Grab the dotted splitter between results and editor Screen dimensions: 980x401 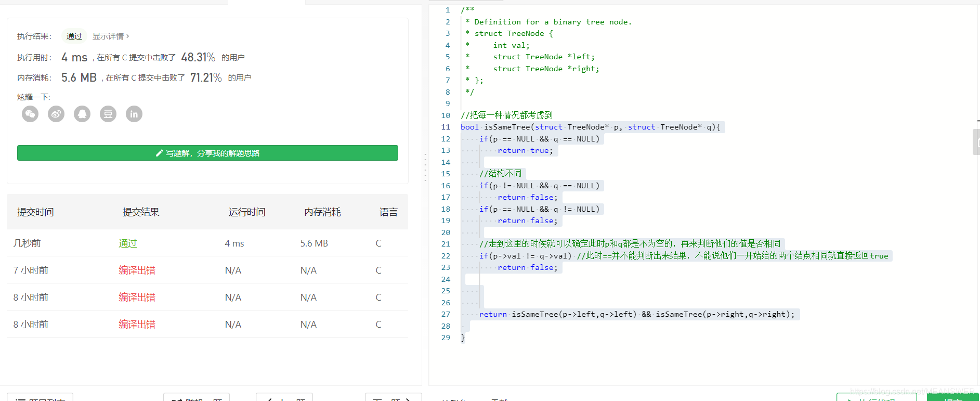[425, 167]
